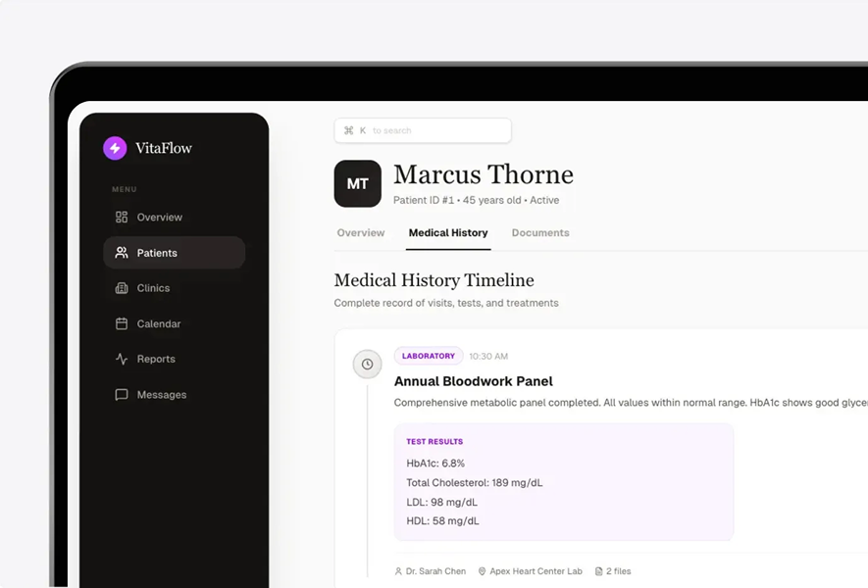Screen dimensions: 868x588
Task: Click the command key icon in search box
Action: coord(349,130)
